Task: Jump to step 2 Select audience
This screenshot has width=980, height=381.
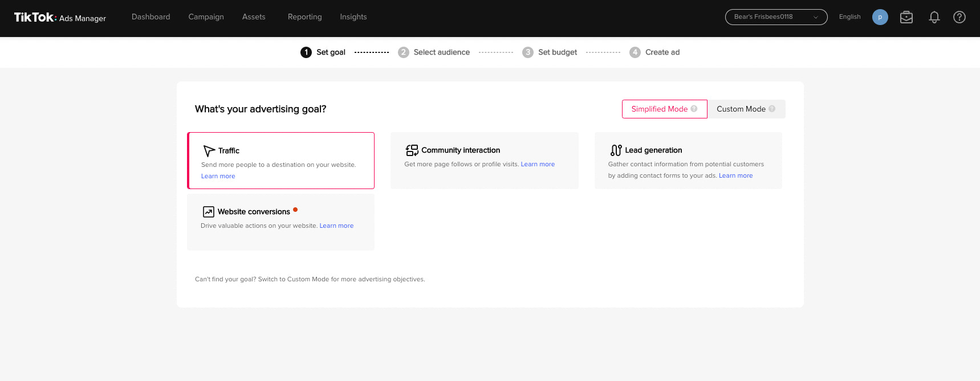Action: pyautogui.click(x=441, y=52)
